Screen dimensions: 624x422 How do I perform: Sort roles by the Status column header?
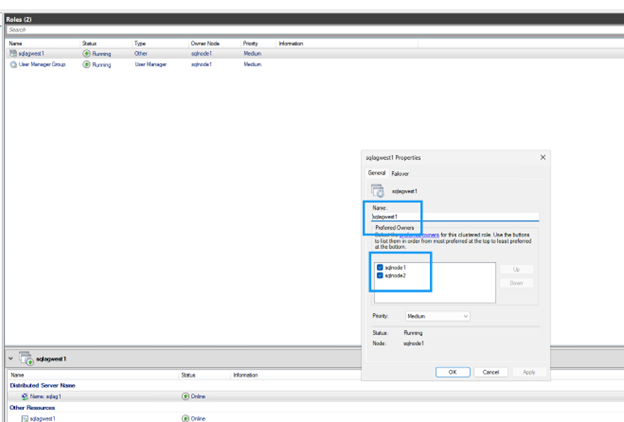[x=106, y=43]
